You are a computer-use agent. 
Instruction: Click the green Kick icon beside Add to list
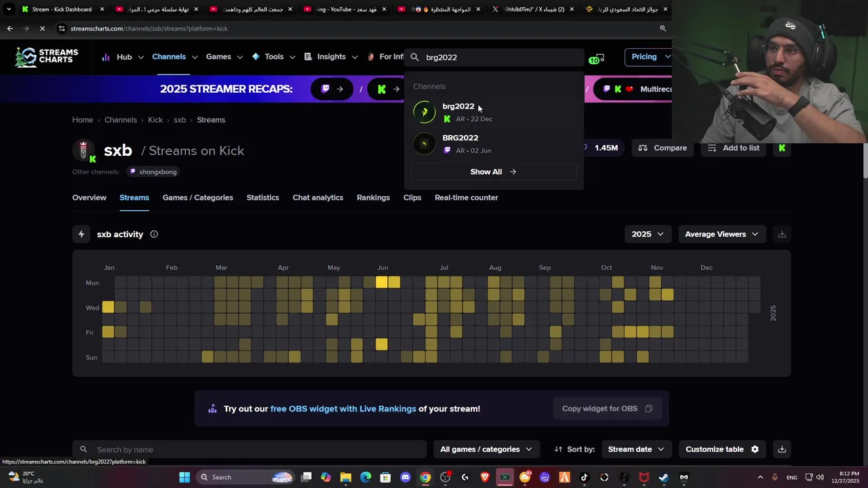tap(782, 148)
